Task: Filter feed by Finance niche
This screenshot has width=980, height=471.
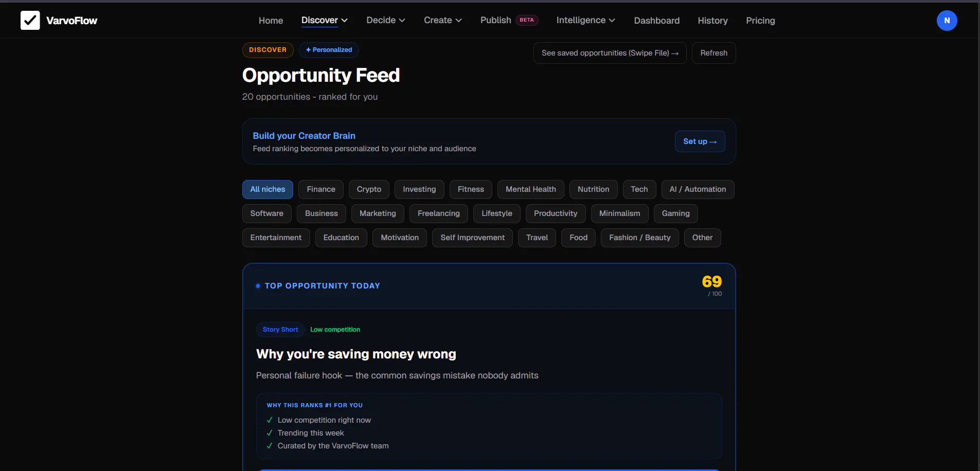Action: pos(321,189)
